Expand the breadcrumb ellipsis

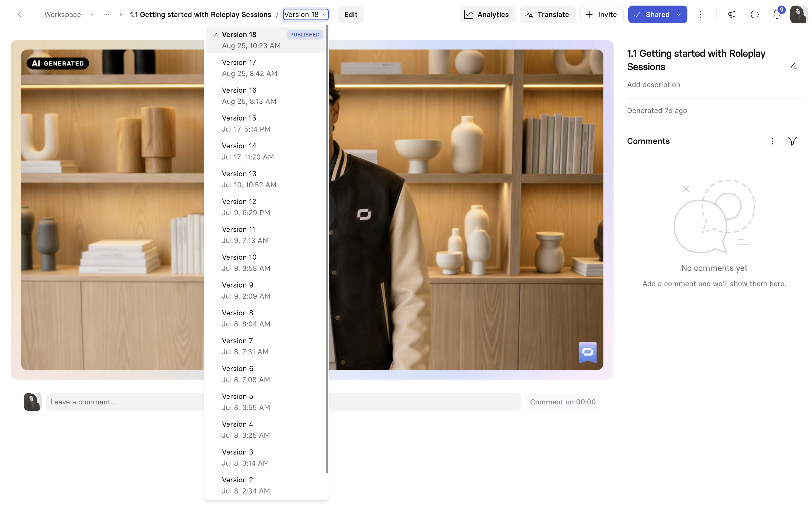[x=107, y=14]
